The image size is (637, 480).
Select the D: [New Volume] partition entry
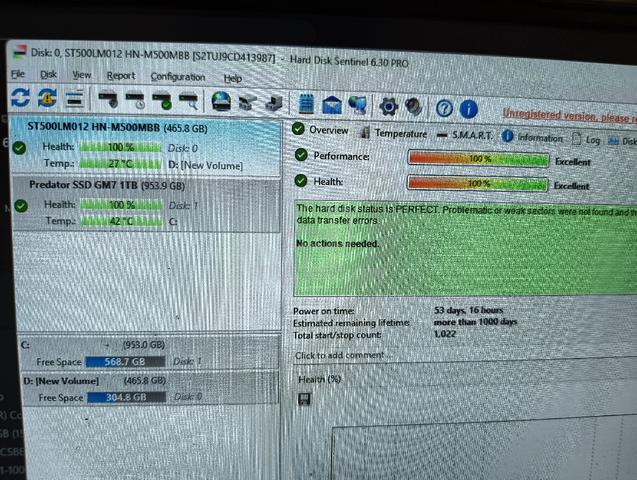point(150,389)
